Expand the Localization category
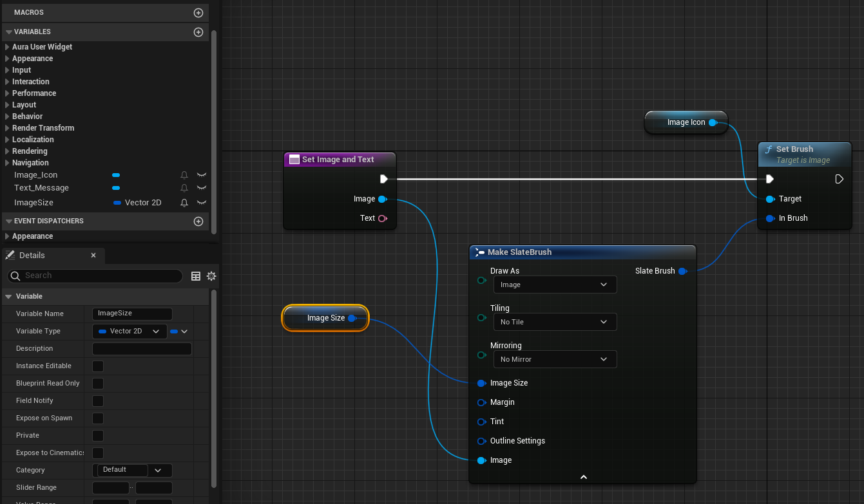Screen dimensions: 864x504 tap(7, 140)
